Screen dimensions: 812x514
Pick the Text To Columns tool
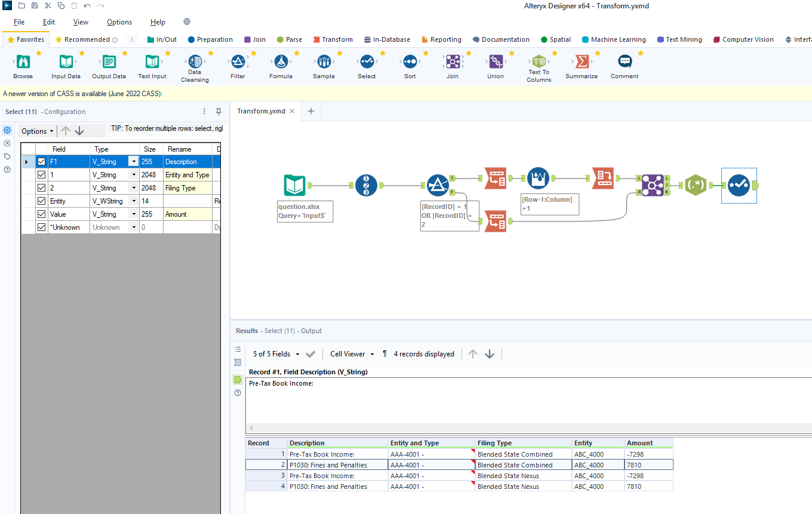(539, 63)
